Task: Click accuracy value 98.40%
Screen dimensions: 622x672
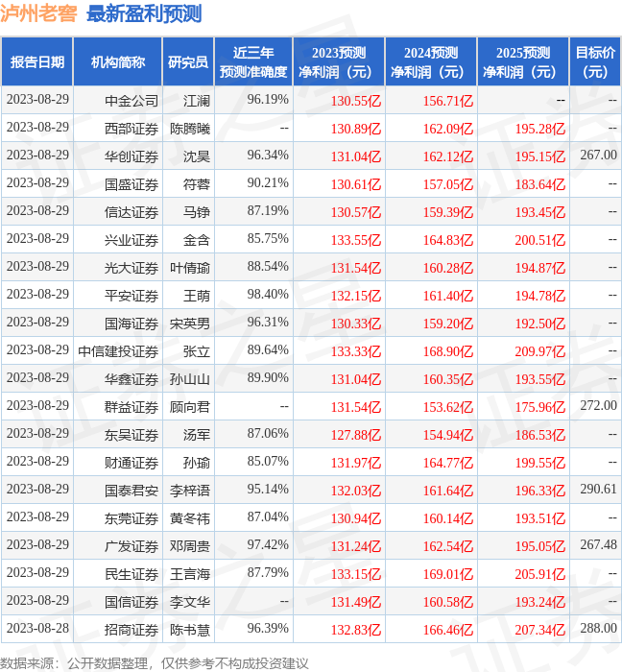Action: (x=268, y=295)
